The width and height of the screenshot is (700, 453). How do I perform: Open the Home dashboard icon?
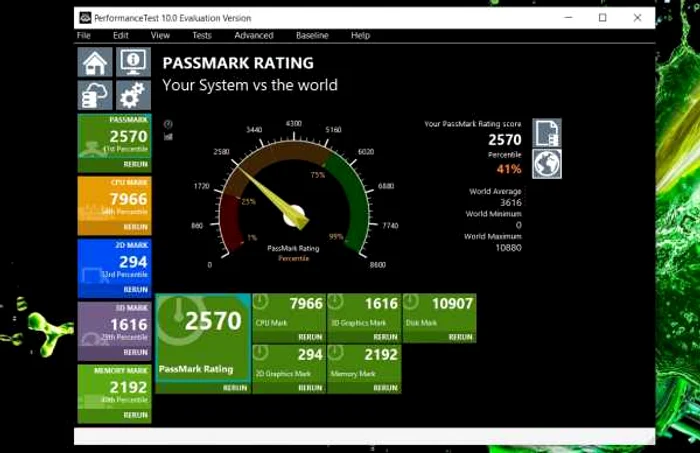pyautogui.click(x=95, y=62)
